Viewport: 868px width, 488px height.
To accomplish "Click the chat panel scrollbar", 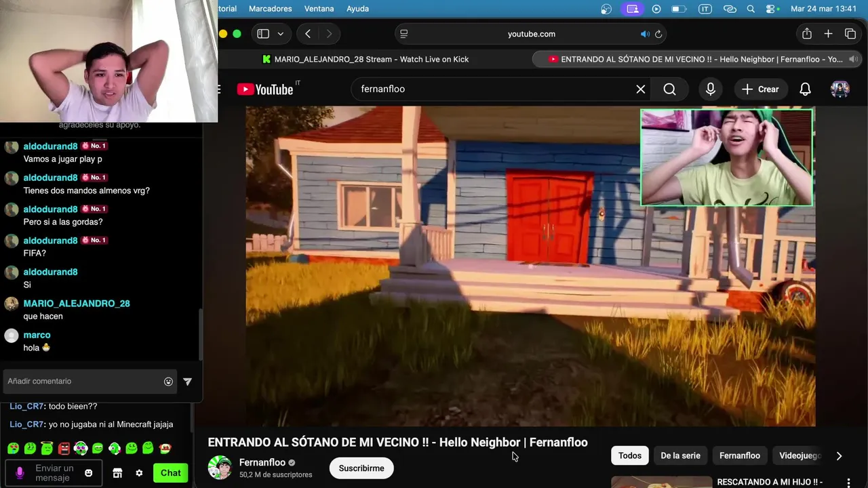I will click(200, 335).
